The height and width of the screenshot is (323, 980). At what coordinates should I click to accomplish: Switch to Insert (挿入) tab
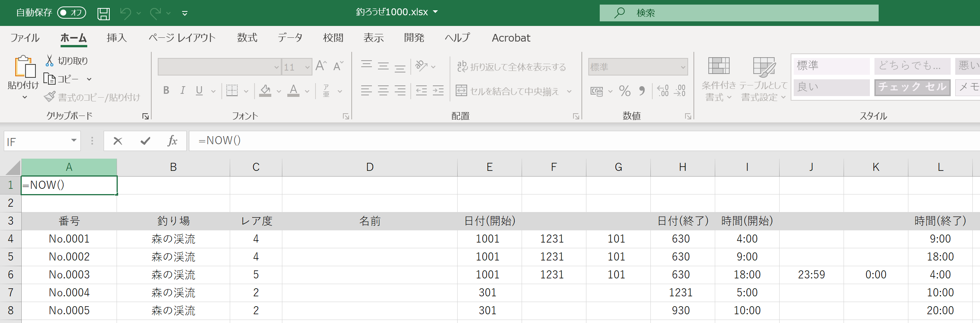(117, 38)
